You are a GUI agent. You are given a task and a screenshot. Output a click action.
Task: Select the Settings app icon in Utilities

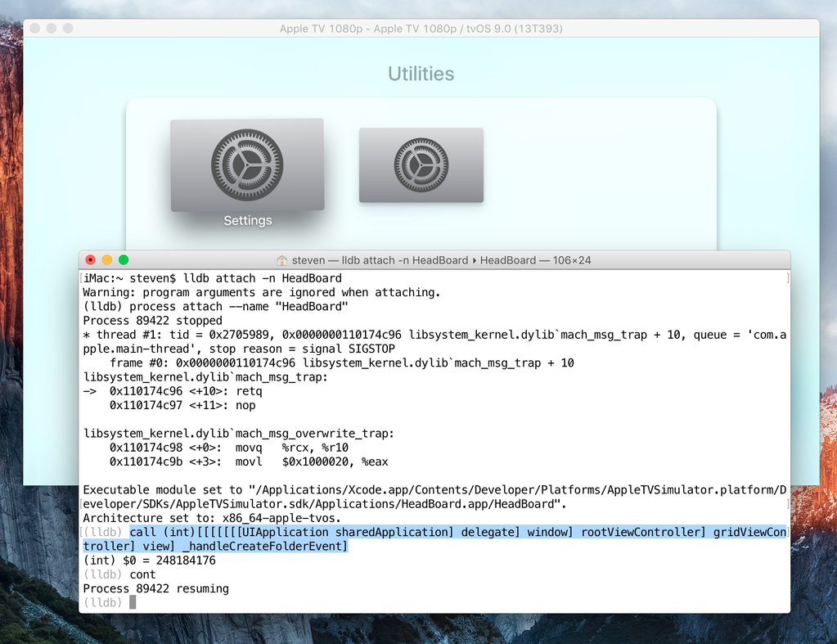(x=247, y=165)
